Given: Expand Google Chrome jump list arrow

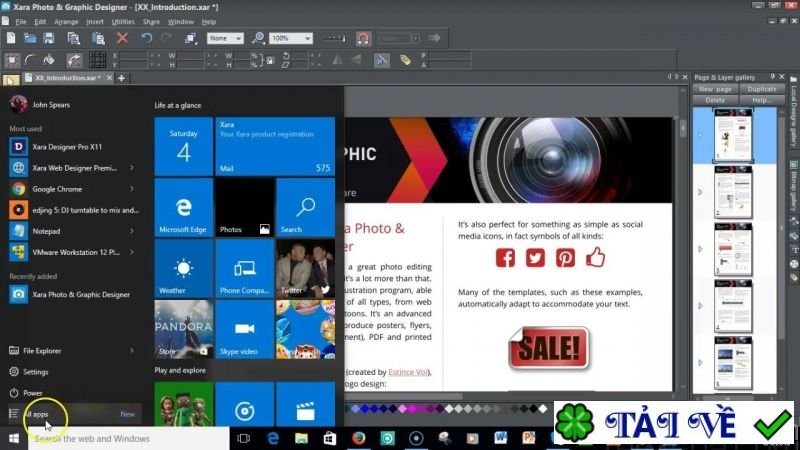Looking at the screenshot, I should pos(132,188).
